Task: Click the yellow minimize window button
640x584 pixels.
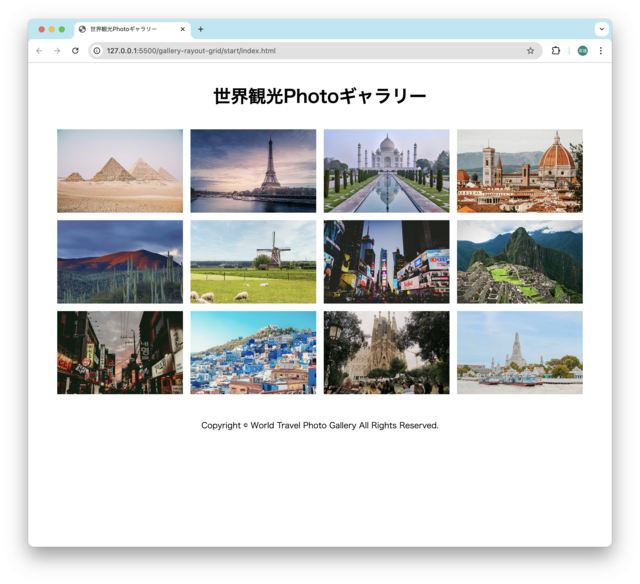Action: click(x=52, y=29)
